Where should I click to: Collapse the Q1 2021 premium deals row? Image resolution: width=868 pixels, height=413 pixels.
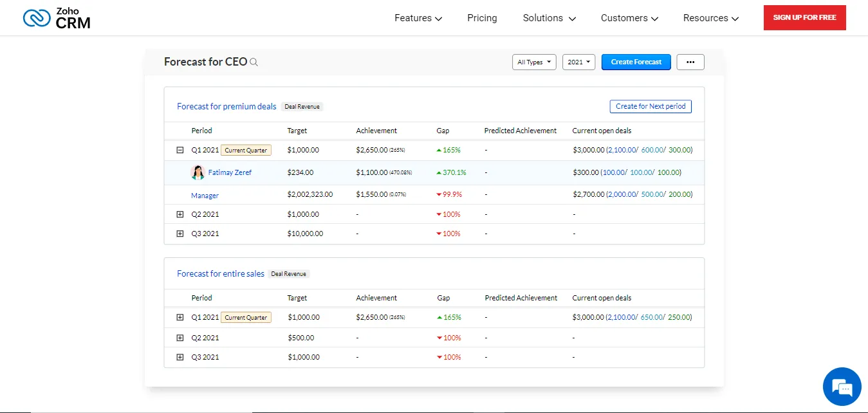tap(180, 150)
